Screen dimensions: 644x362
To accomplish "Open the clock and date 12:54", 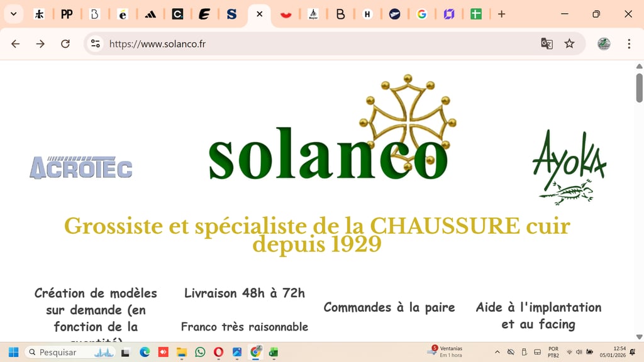I will (x=613, y=352).
